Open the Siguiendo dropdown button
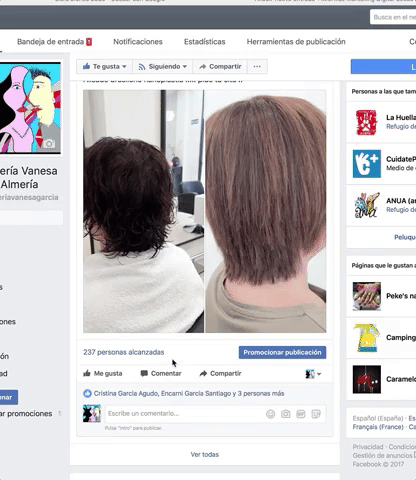Image resolution: width=416 pixels, height=480 pixels. [163, 67]
